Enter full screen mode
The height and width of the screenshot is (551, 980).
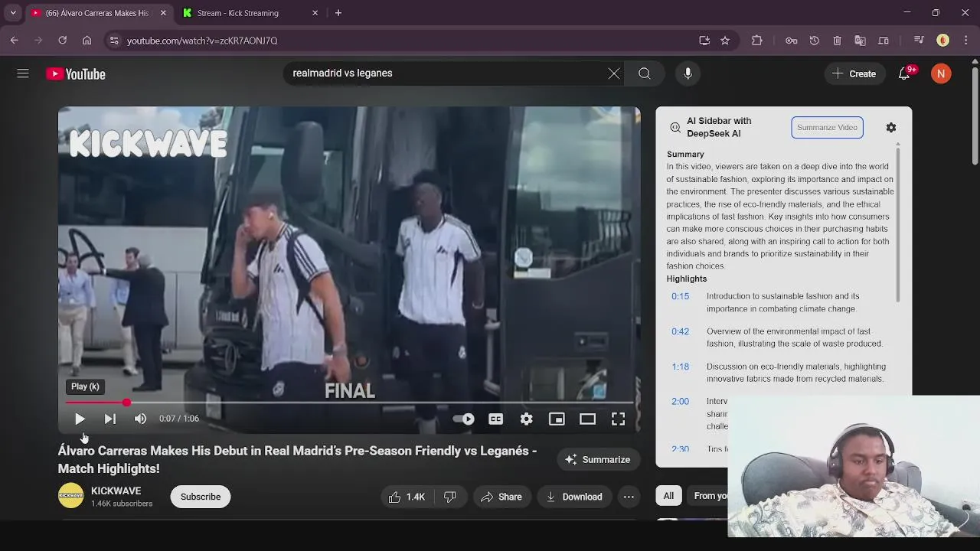click(618, 419)
